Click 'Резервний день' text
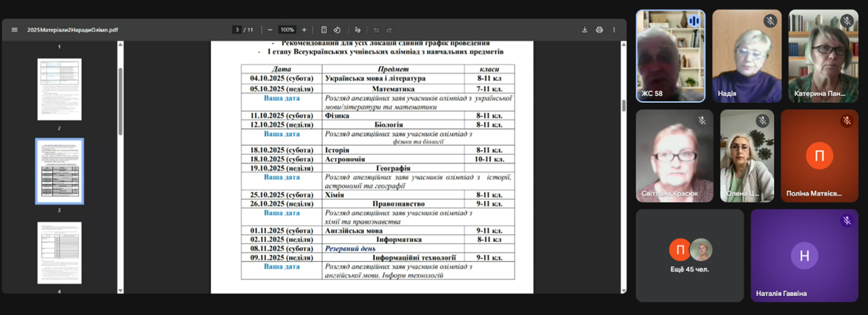Screen dimensions: 868x315 coord(350,248)
